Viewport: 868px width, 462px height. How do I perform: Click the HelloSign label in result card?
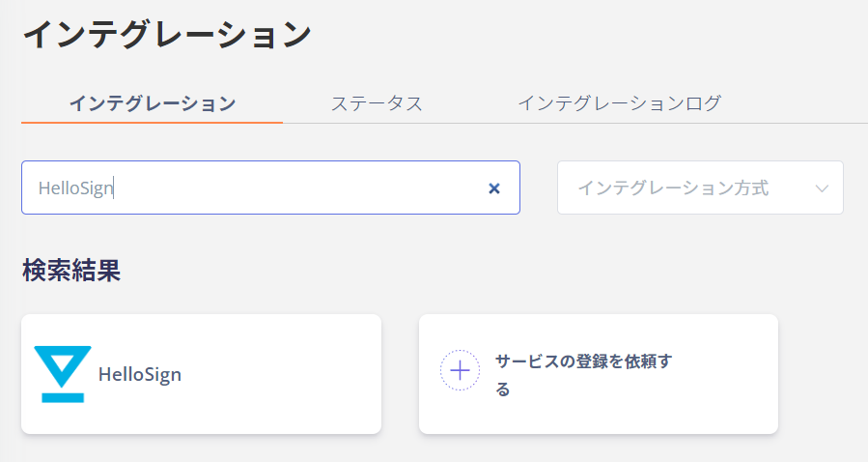click(x=140, y=374)
